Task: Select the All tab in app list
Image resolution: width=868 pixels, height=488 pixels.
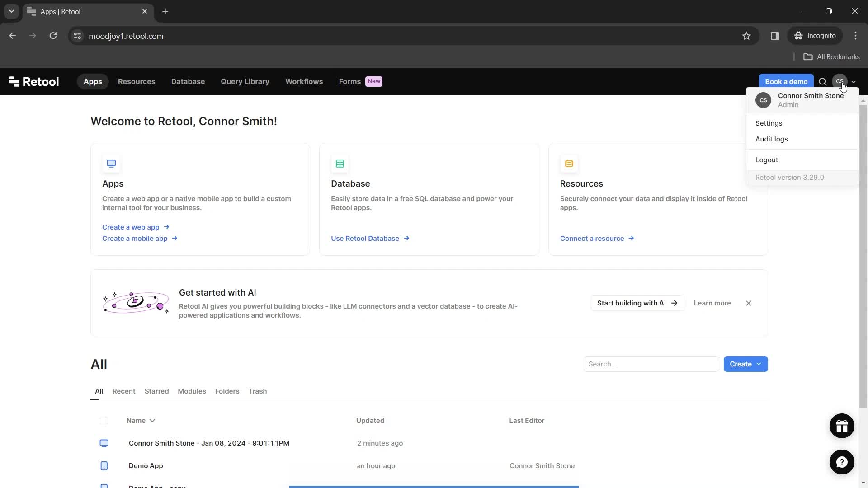Action: [99, 391]
